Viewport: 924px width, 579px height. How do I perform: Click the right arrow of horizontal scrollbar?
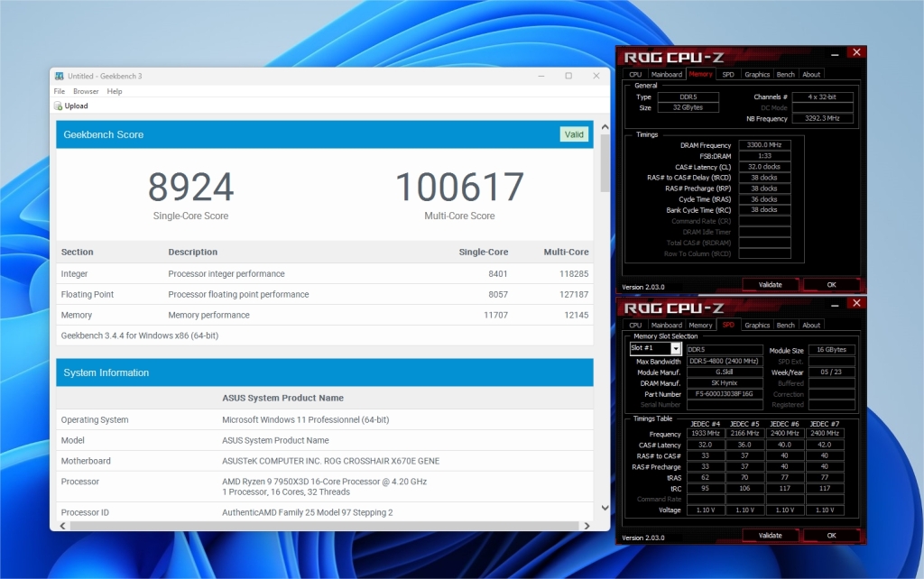(x=588, y=526)
